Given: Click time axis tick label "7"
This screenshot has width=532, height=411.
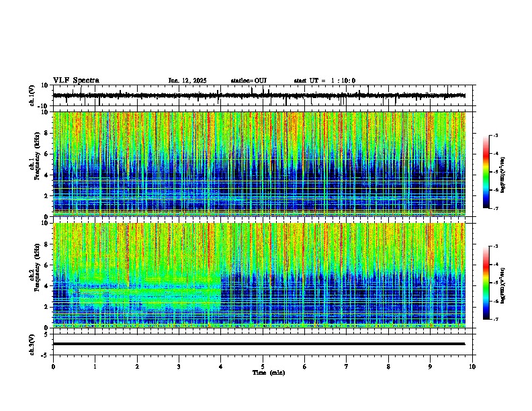Looking at the screenshot, I should (x=347, y=367).
